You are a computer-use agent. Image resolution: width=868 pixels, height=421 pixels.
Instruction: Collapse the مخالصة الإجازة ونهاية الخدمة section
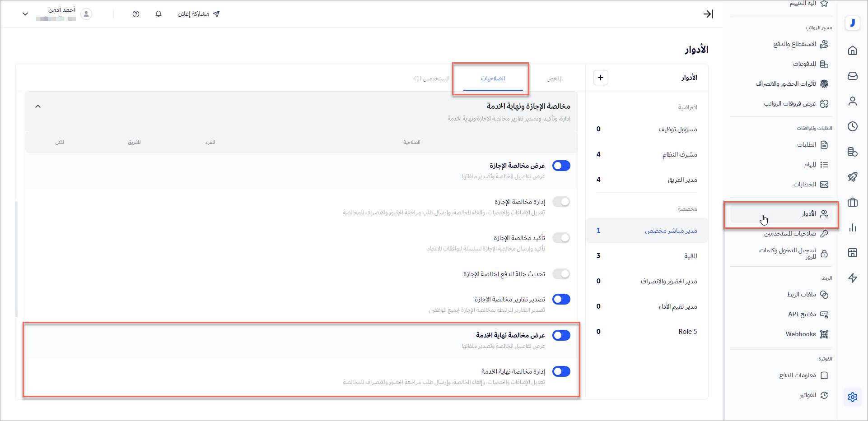[x=38, y=106]
